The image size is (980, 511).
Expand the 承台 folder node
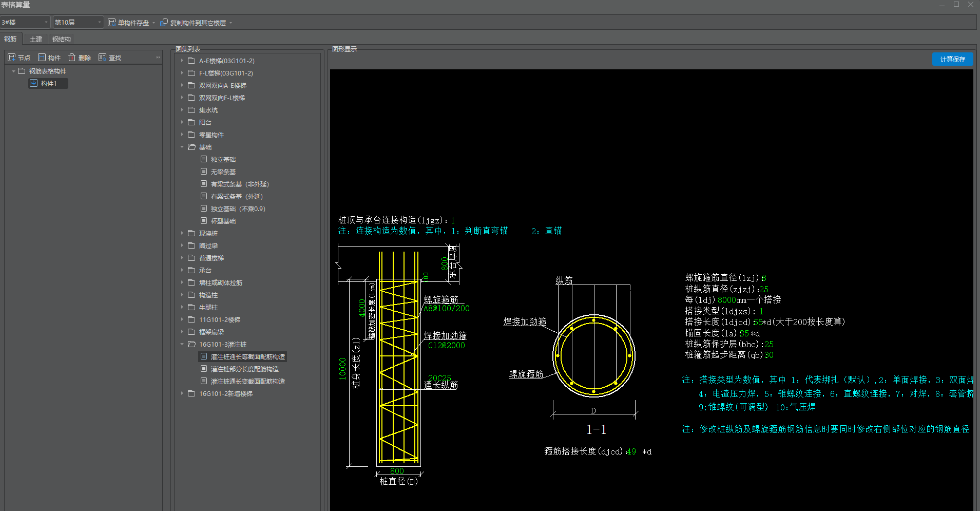tap(182, 270)
